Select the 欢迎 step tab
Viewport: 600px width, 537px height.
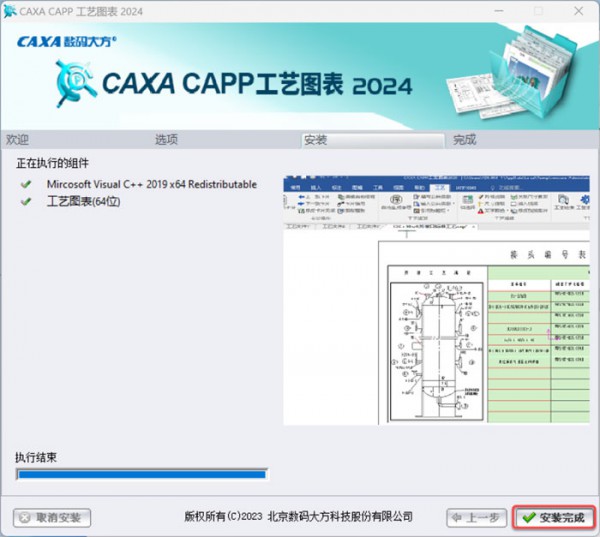tap(17, 140)
